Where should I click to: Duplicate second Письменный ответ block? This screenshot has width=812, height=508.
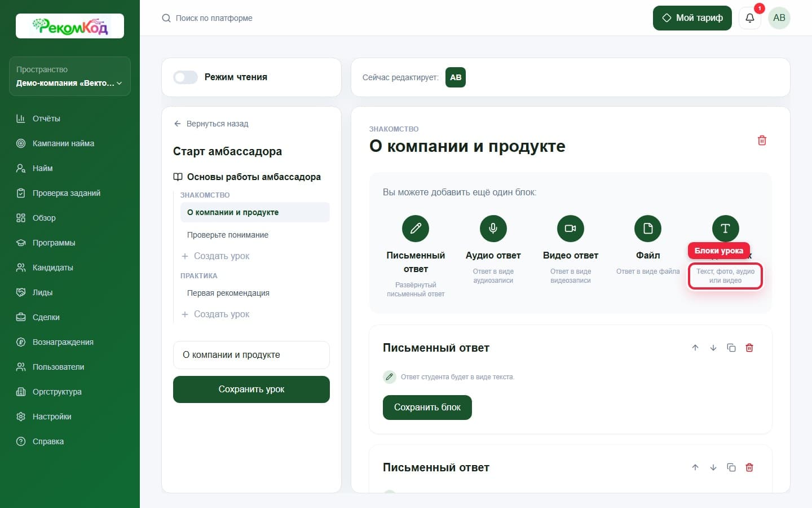731,467
